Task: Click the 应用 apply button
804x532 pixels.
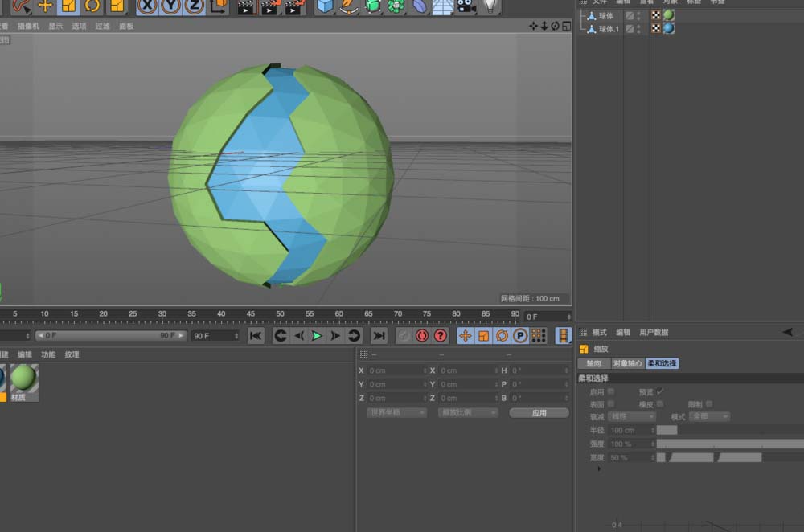Action: (539, 412)
